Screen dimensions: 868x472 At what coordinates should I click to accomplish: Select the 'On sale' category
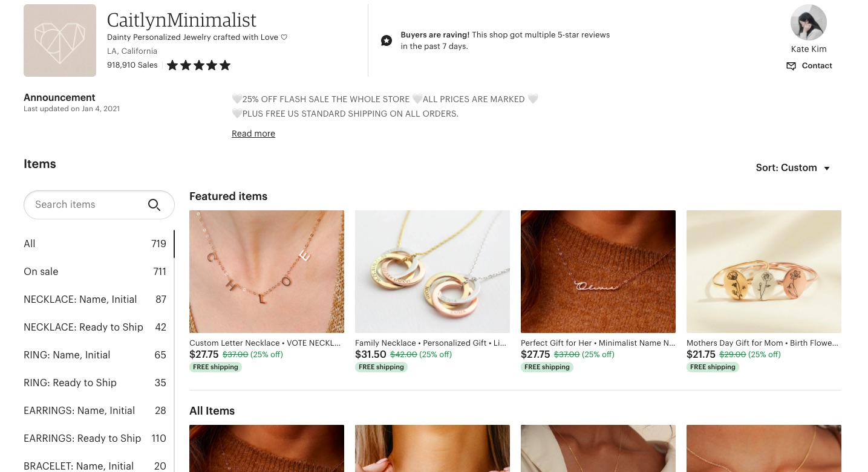(41, 271)
